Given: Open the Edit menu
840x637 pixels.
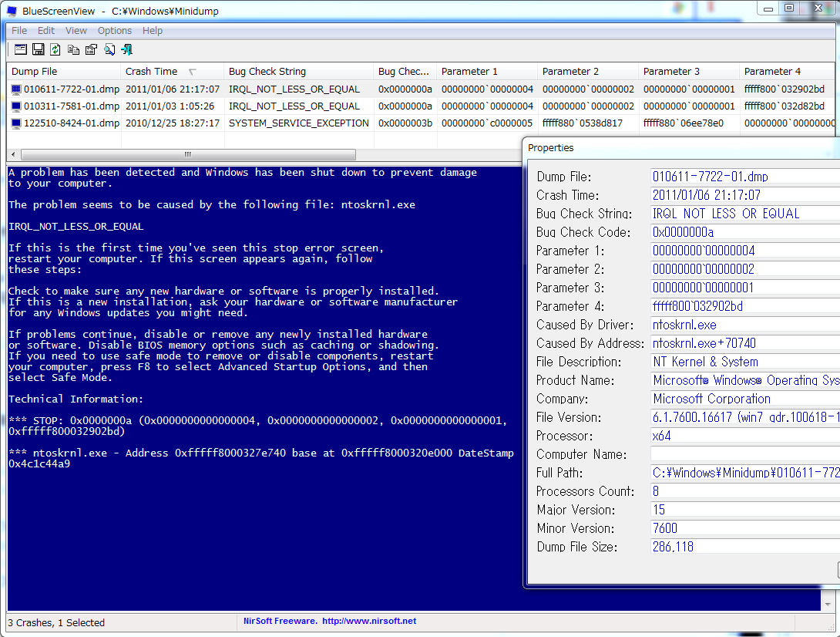Looking at the screenshot, I should click(46, 31).
